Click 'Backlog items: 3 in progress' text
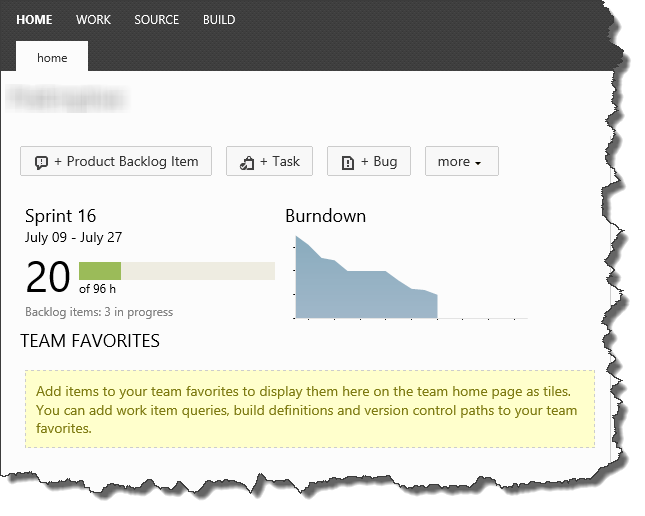The height and width of the screenshot is (516, 645). point(99,312)
